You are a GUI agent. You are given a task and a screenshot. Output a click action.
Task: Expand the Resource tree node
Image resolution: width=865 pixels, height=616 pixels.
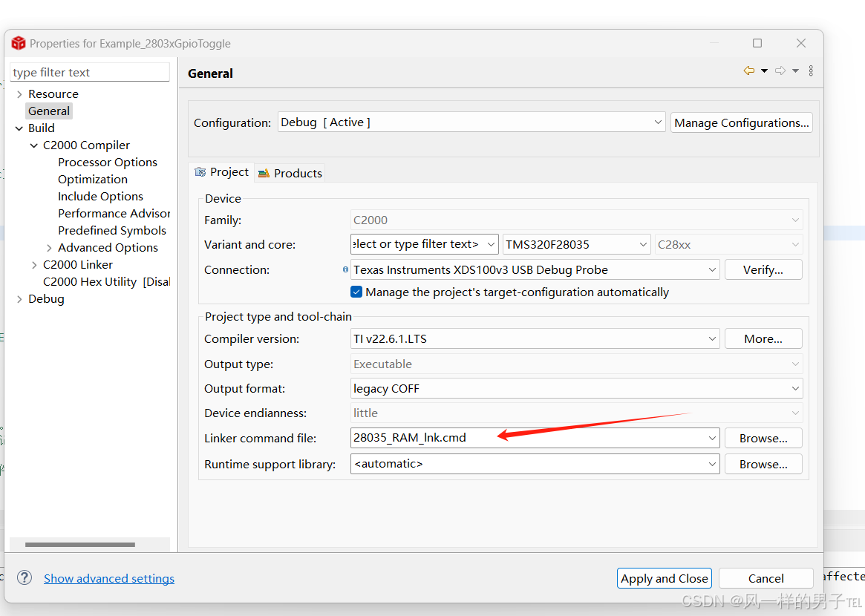tap(20, 94)
